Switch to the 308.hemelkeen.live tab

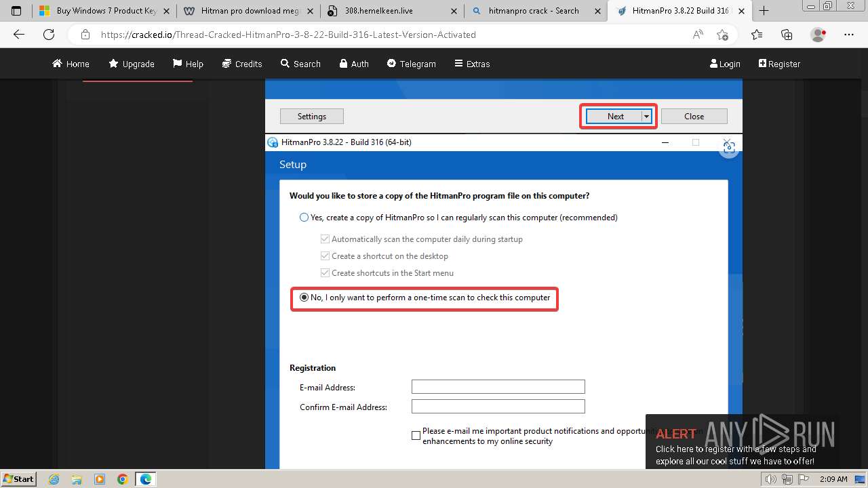click(x=392, y=11)
